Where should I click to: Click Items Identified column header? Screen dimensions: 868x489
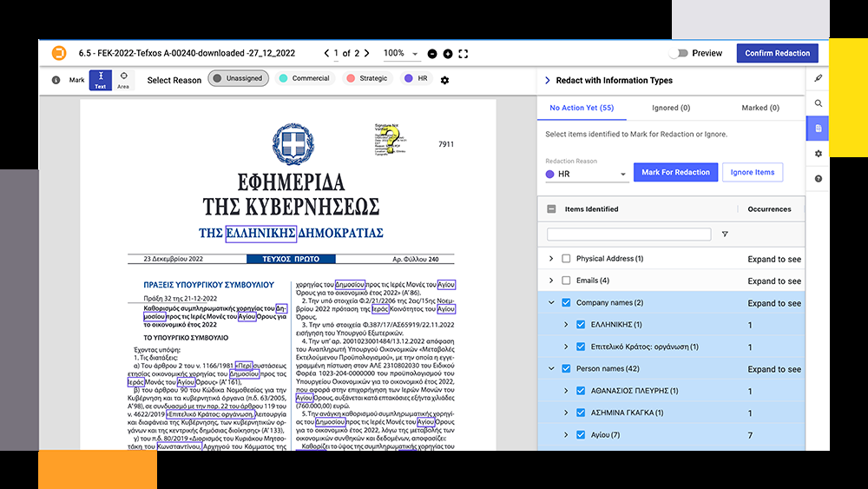(x=591, y=208)
